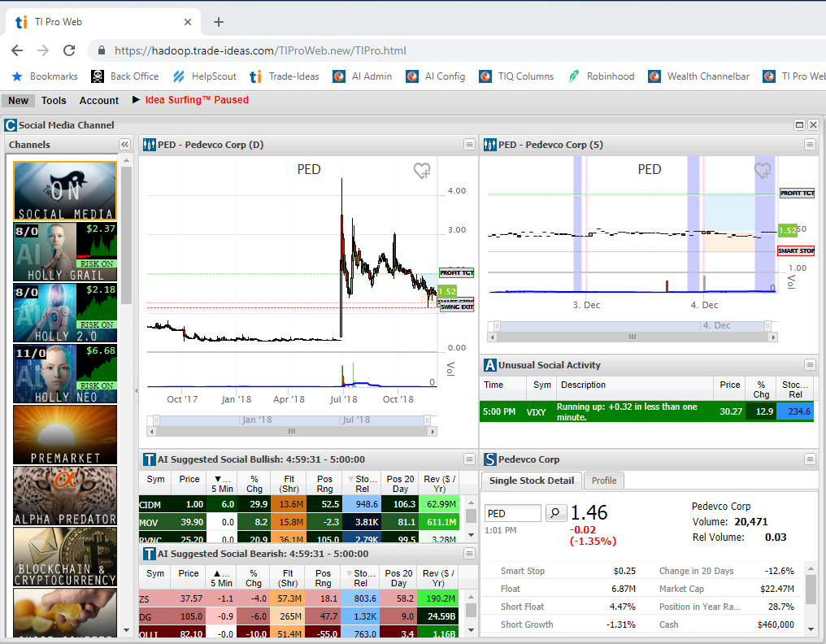Click 5-minute chart range slider right handle
The width and height of the screenshot is (826, 644).
(768, 326)
